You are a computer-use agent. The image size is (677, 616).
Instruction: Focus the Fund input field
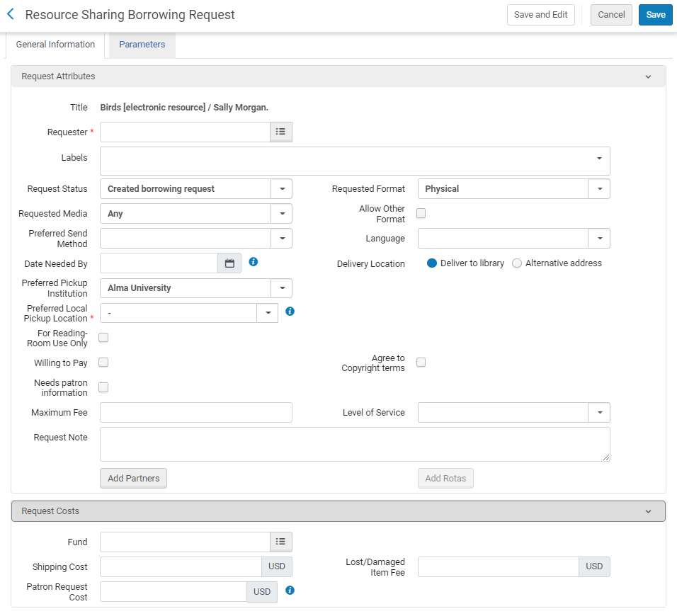pos(186,542)
